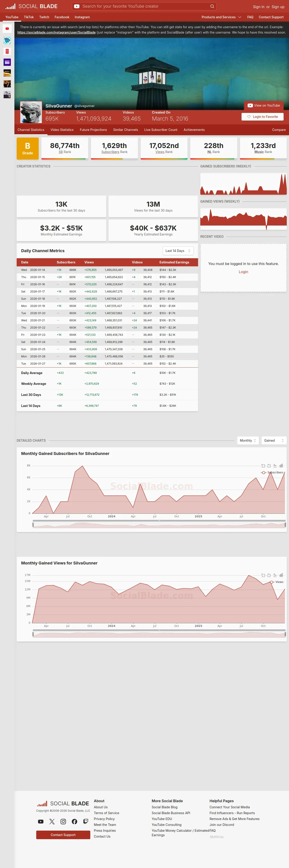This screenshot has width=289, height=868.
Task: Open Social Blade Business API footer link
Action: point(171,813)
